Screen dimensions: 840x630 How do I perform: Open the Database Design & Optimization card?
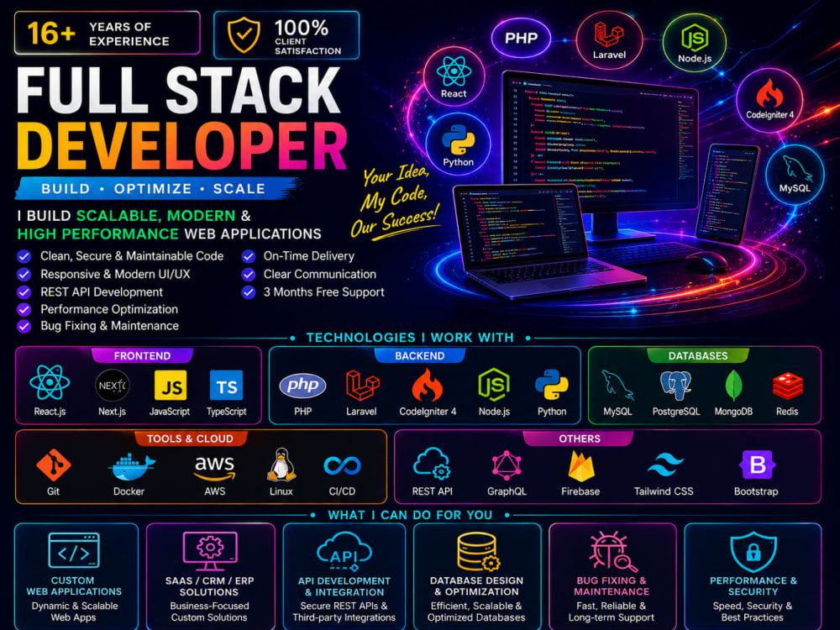coord(477,576)
